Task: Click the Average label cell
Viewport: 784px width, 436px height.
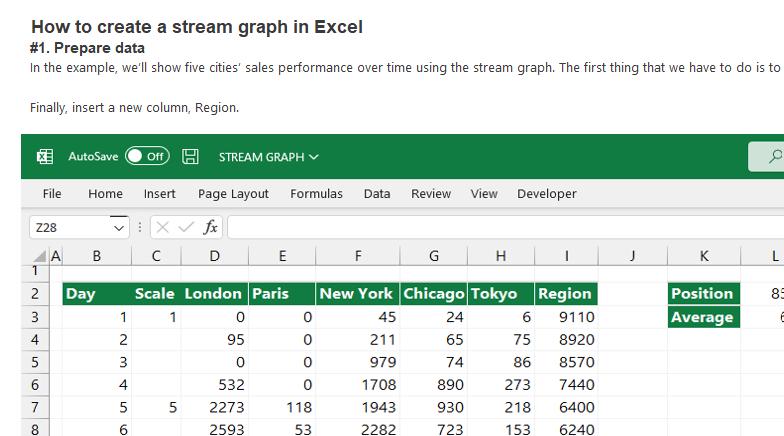Action: (x=704, y=317)
